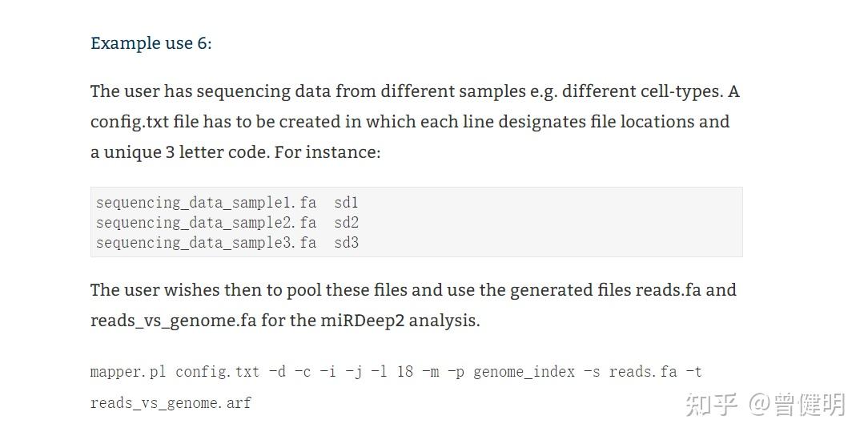Click reads.fa after the -s flag

(x=642, y=372)
